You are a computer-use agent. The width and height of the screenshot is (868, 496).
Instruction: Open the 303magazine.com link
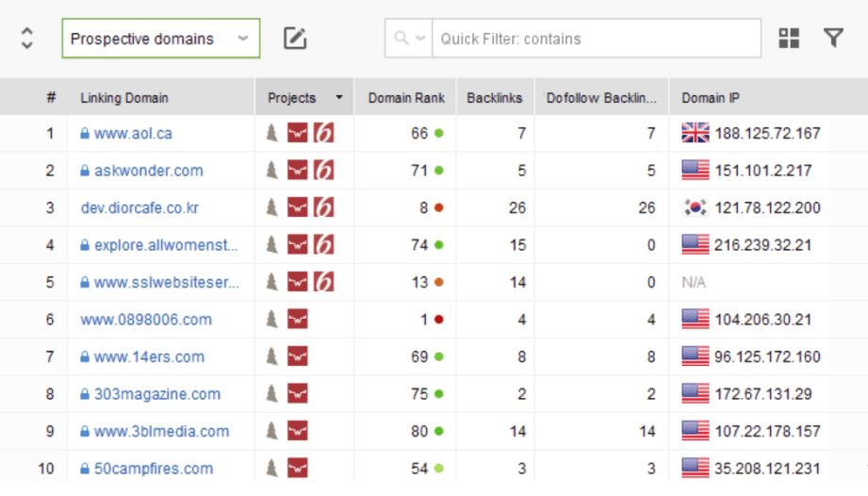coord(157,393)
